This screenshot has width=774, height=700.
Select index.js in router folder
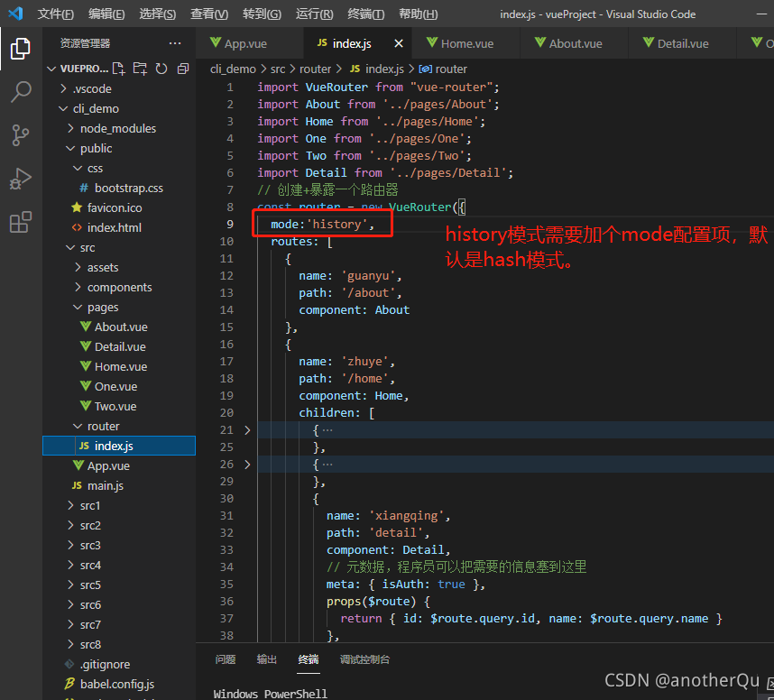119,446
